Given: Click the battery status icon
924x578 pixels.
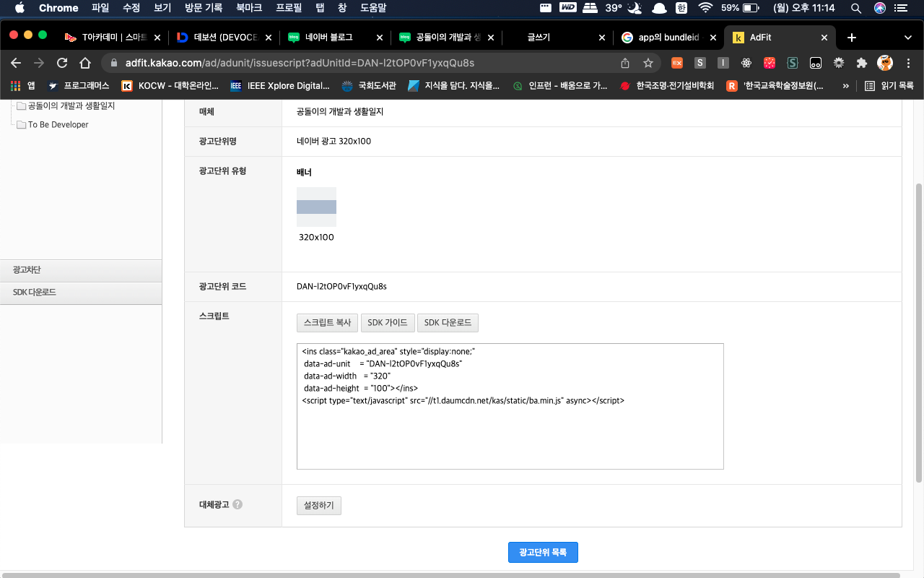Looking at the screenshot, I should (750, 8).
